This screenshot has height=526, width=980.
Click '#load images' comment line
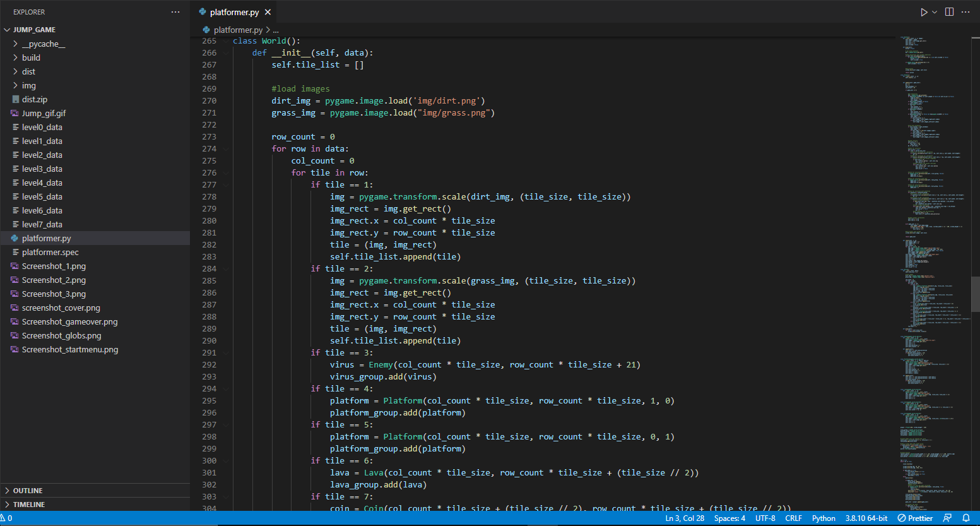(x=300, y=89)
